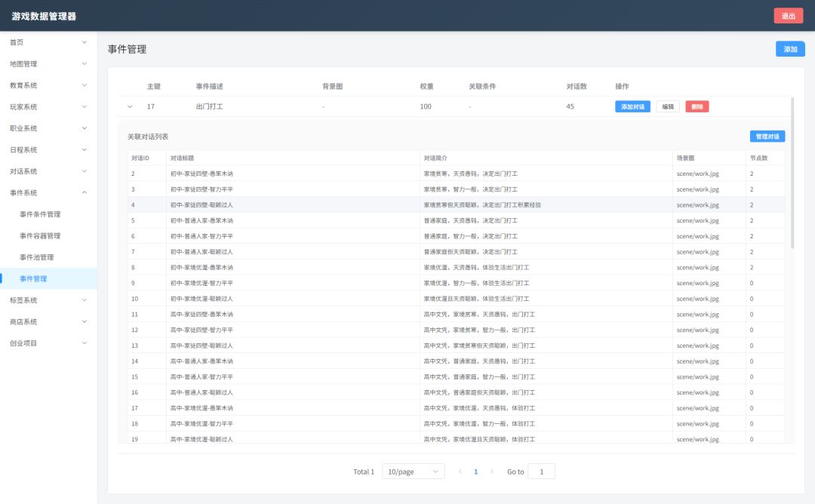Click the red 删除 button for event 17
Viewport: 815px width, 504px height.
point(697,106)
